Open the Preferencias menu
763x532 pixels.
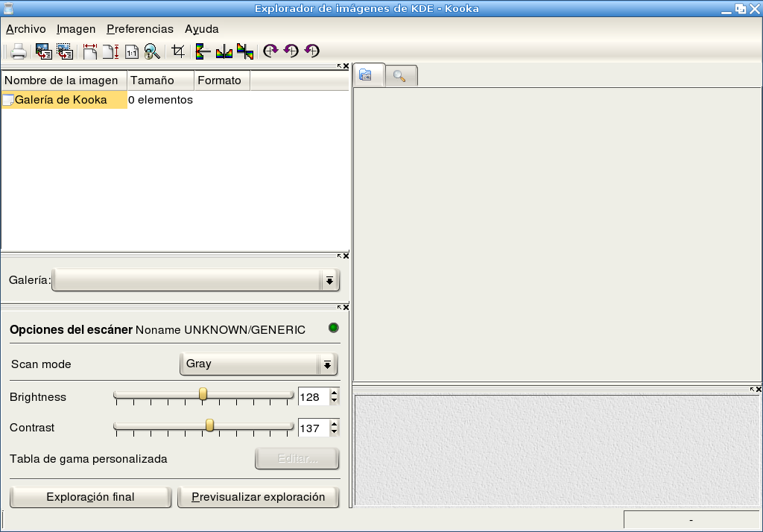[x=140, y=29]
